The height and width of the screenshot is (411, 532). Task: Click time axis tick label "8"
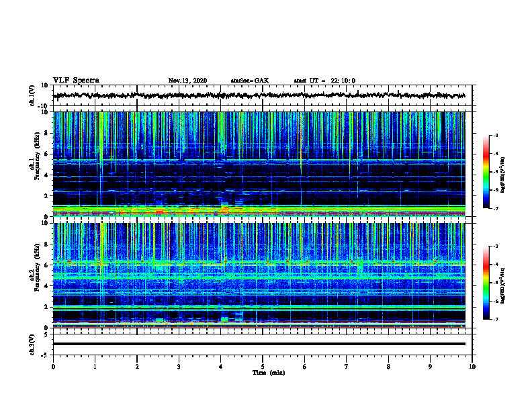388,367
